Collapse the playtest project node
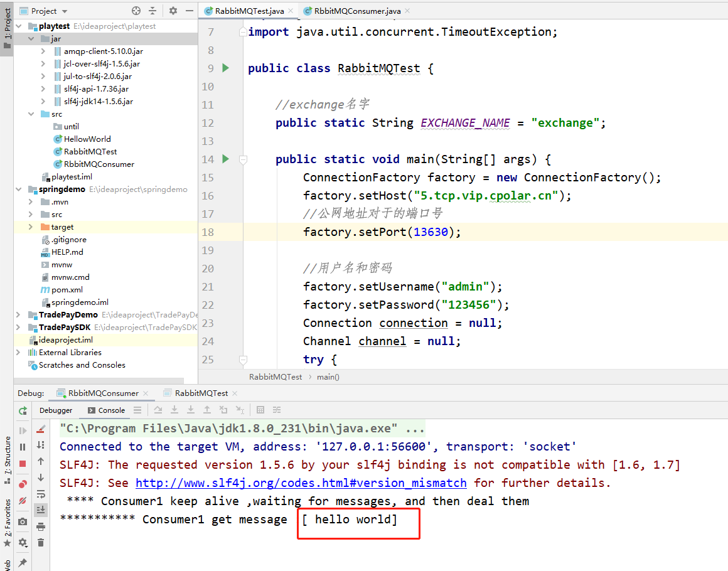The width and height of the screenshot is (728, 571). [x=19, y=26]
